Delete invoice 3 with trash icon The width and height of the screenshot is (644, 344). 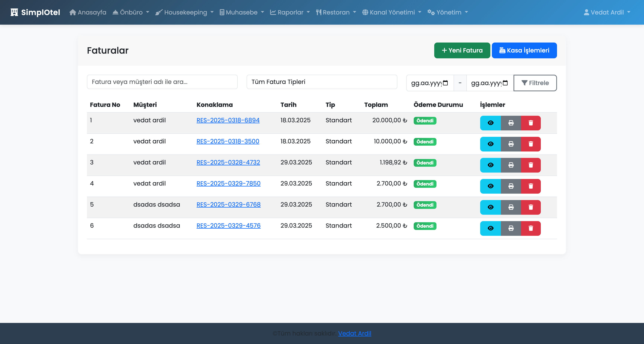coord(531,165)
